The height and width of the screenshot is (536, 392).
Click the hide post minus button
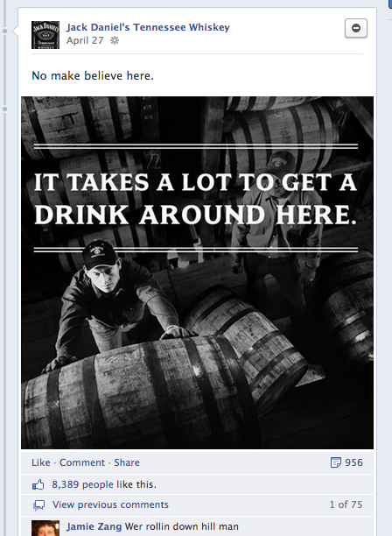point(356,28)
